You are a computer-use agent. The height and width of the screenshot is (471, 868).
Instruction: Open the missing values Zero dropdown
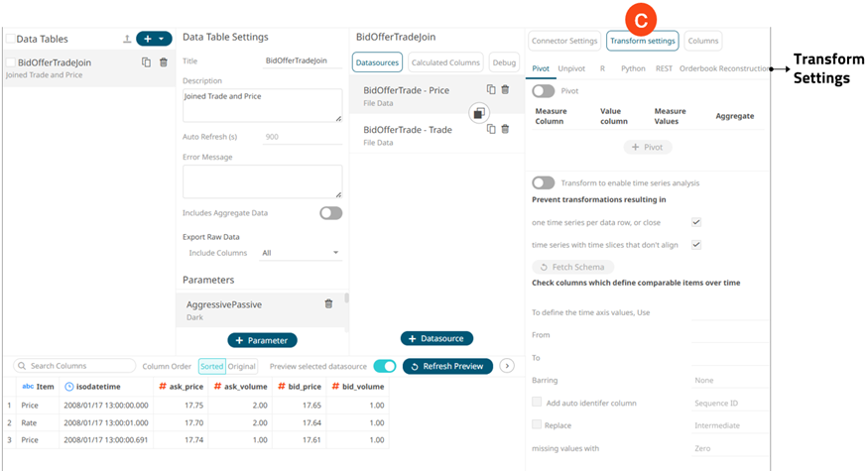coord(729,448)
